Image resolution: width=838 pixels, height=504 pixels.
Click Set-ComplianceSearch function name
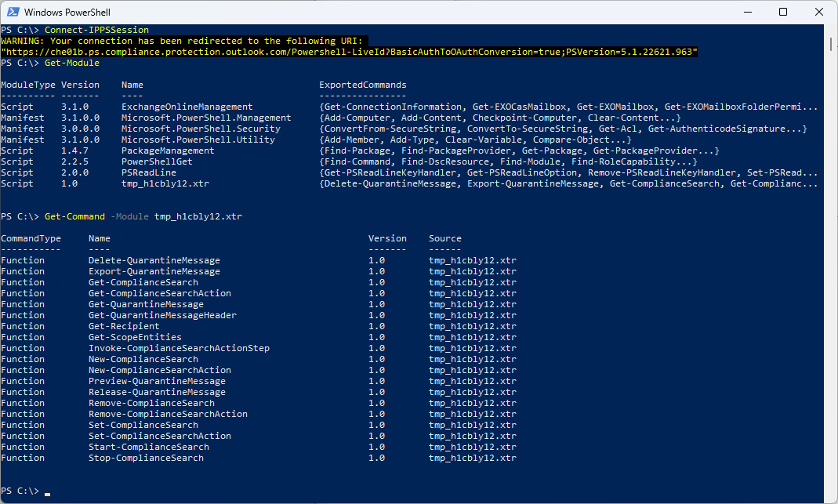click(x=143, y=425)
